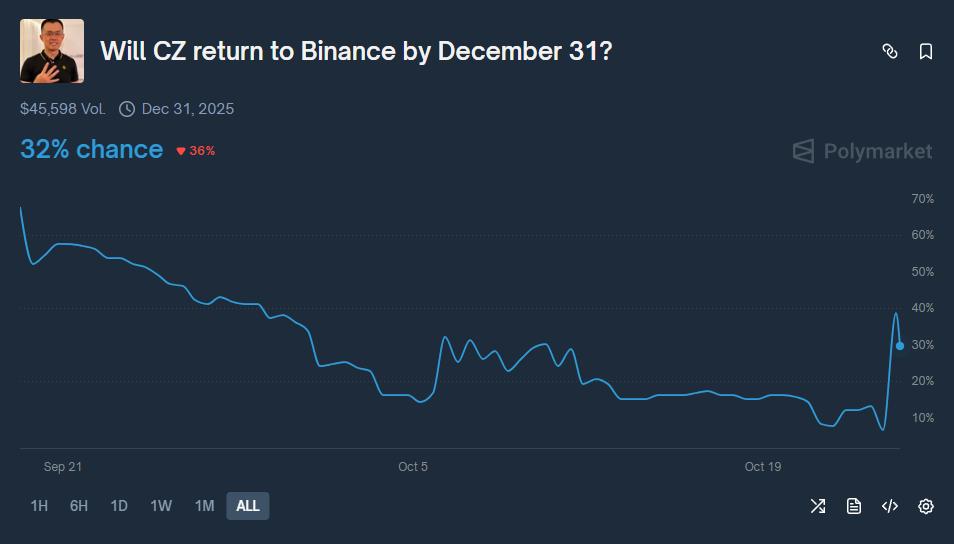Click the 32% chance value
The width and height of the screenshot is (954, 544).
click(x=91, y=149)
